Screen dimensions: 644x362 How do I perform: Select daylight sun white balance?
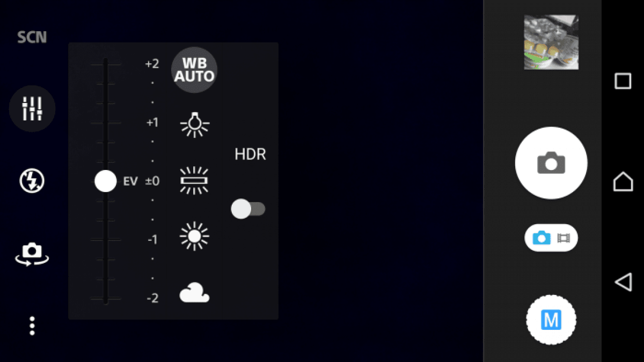(194, 235)
